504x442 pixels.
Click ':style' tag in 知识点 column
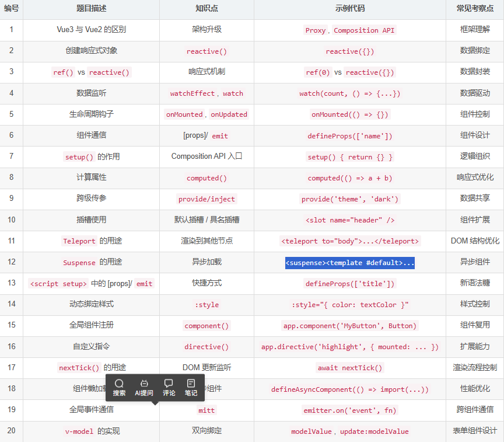click(x=206, y=305)
